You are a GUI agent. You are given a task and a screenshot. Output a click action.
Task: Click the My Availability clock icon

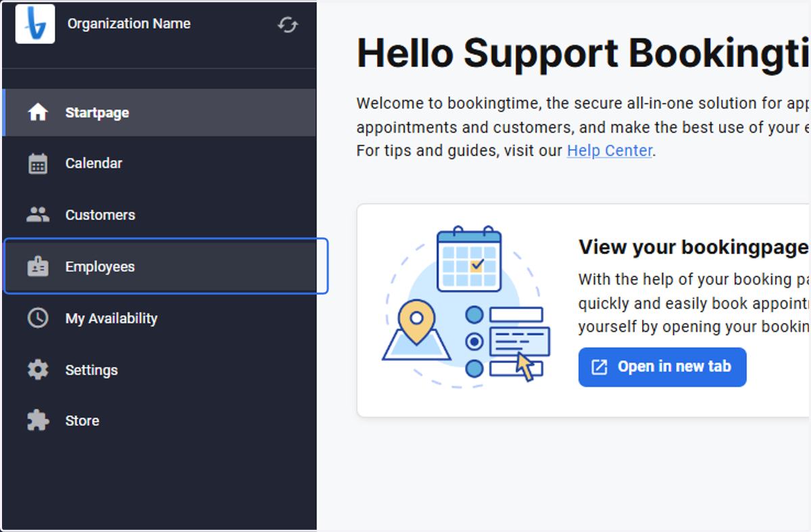(38, 318)
